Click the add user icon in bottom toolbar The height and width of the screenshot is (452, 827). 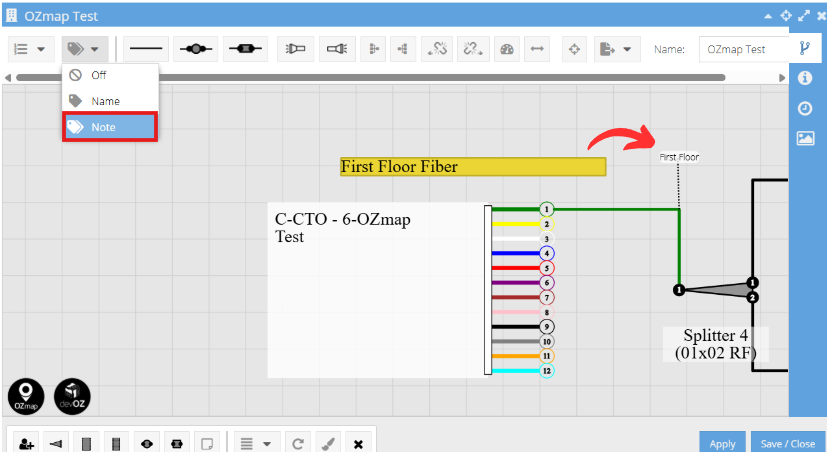point(26,444)
